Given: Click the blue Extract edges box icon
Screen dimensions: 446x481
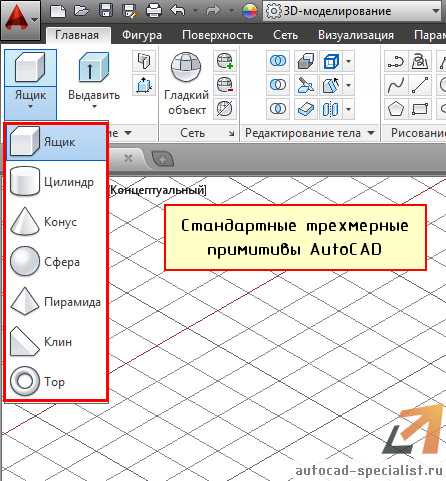Looking at the screenshot, I should (331, 61).
